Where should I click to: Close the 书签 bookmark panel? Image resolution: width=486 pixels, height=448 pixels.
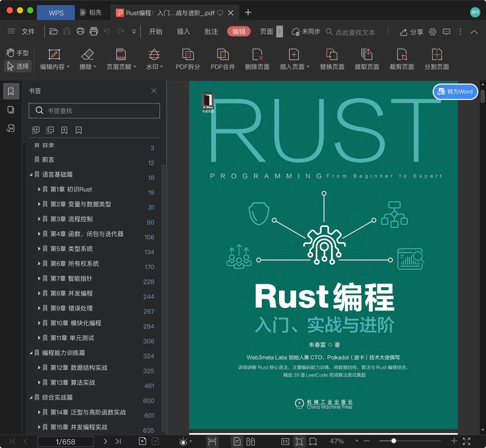click(x=154, y=91)
